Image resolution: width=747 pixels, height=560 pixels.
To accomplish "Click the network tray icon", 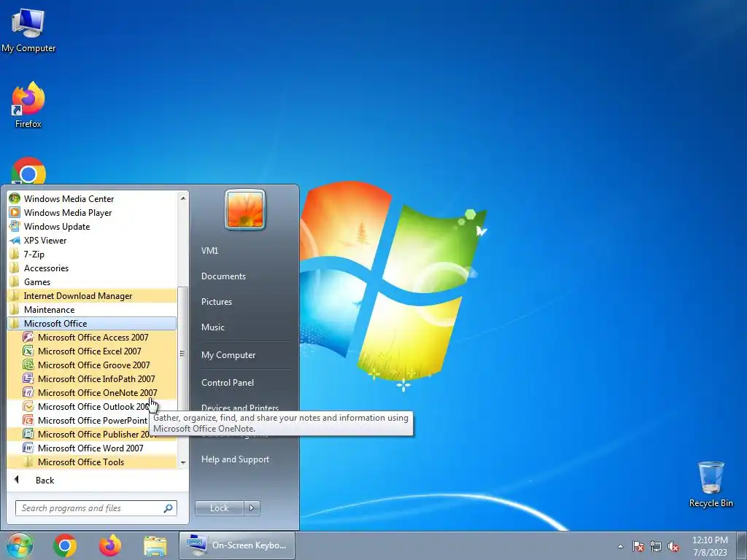I will pyautogui.click(x=656, y=546).
